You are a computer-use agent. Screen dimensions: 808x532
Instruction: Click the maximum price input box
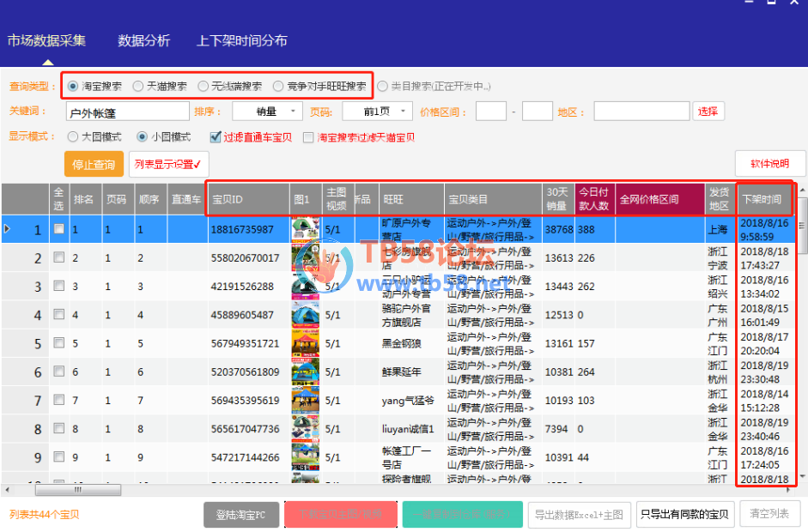(x=538, y=112)
